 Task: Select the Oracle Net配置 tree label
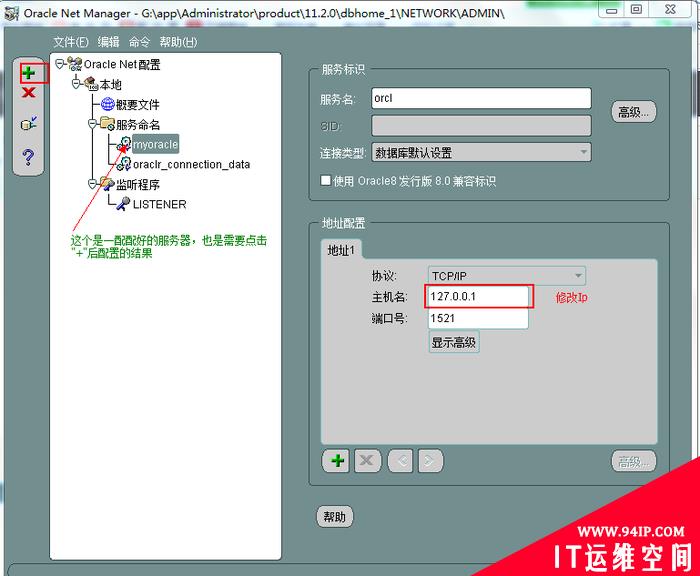(122, 64)
